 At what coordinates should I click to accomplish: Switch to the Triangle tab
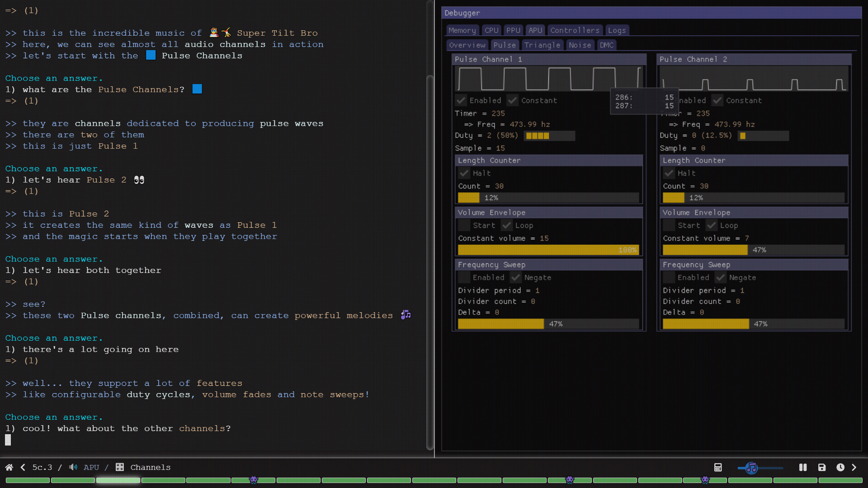click(x=542, y=45)
